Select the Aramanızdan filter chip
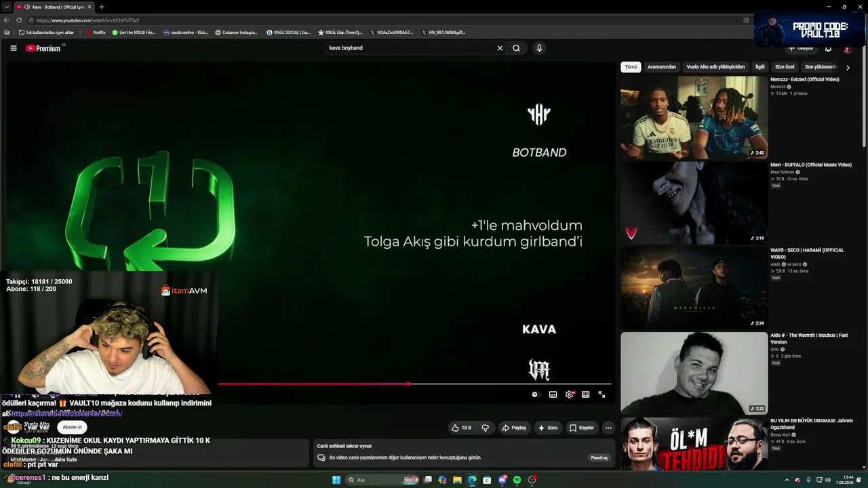Viewport: 868px width, 488px height. click(661, 67)
